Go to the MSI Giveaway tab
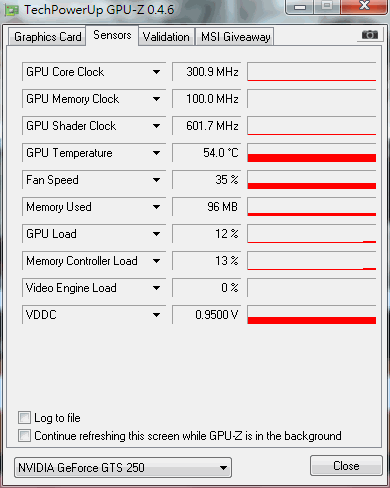The height and width of the screenshot is (488, 390). coord(235,37)
